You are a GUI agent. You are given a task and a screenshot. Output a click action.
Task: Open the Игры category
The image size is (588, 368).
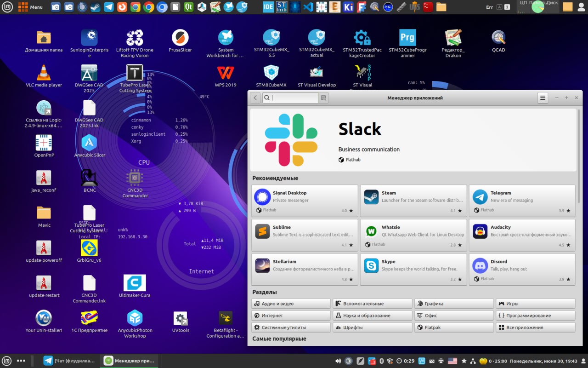(535, 304)
